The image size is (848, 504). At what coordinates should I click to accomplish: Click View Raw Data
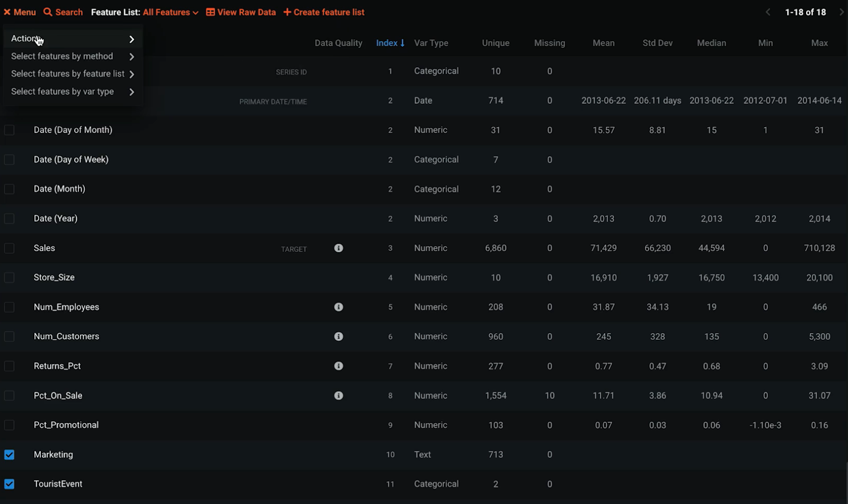click(x=241, y=12)
